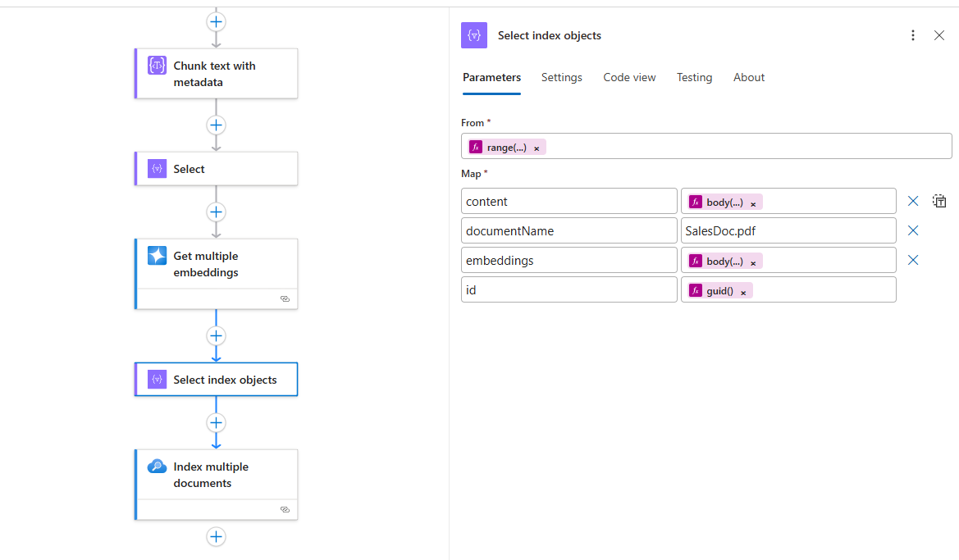The width and height of the screenshot is (959, 560).
Task: Open the Index multiple documents action
Action: [x=216, y=475]
